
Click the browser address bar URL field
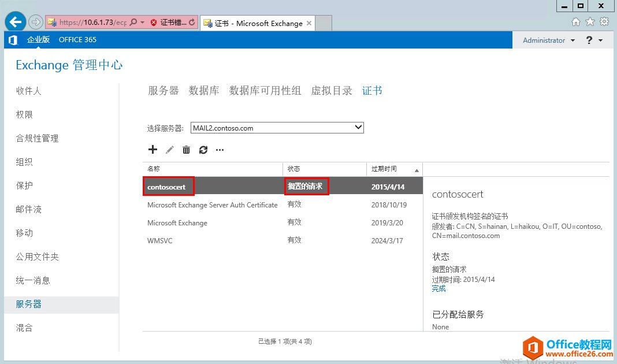click(92, 21)
